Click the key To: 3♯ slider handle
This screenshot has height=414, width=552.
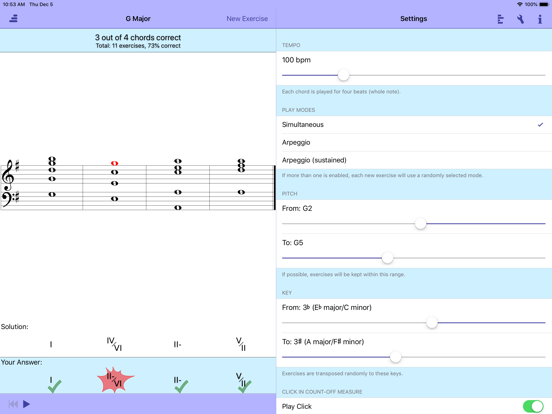[x=395, y=357]
